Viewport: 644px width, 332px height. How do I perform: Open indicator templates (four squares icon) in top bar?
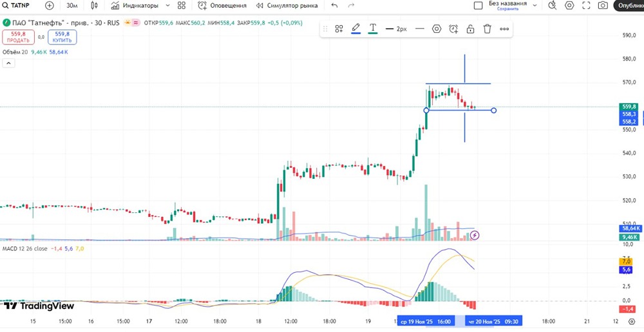(x=182, y=5)
